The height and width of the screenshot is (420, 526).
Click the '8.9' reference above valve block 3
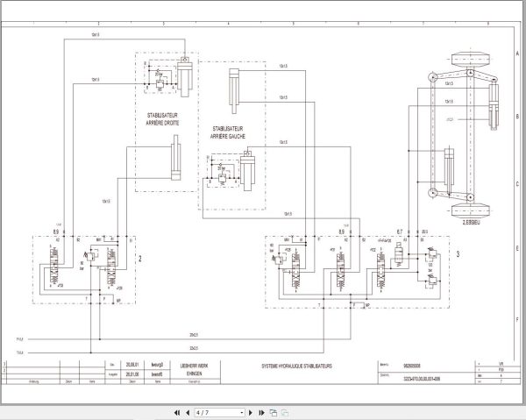(x=342, y=231)
